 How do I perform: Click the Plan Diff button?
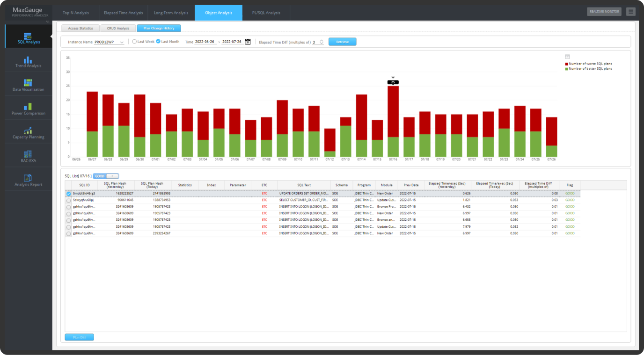click(x=79, y=337)
